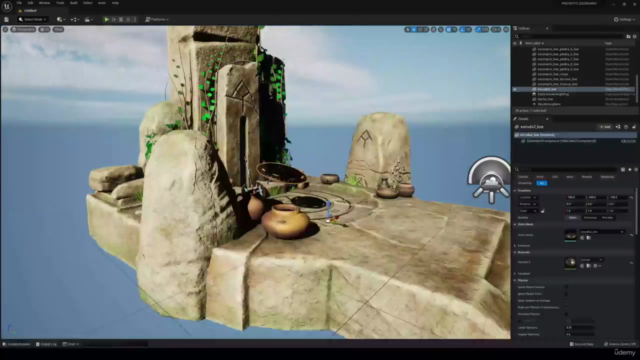Open the Help menu
The image size is (640, 360).
pos(116,3)
